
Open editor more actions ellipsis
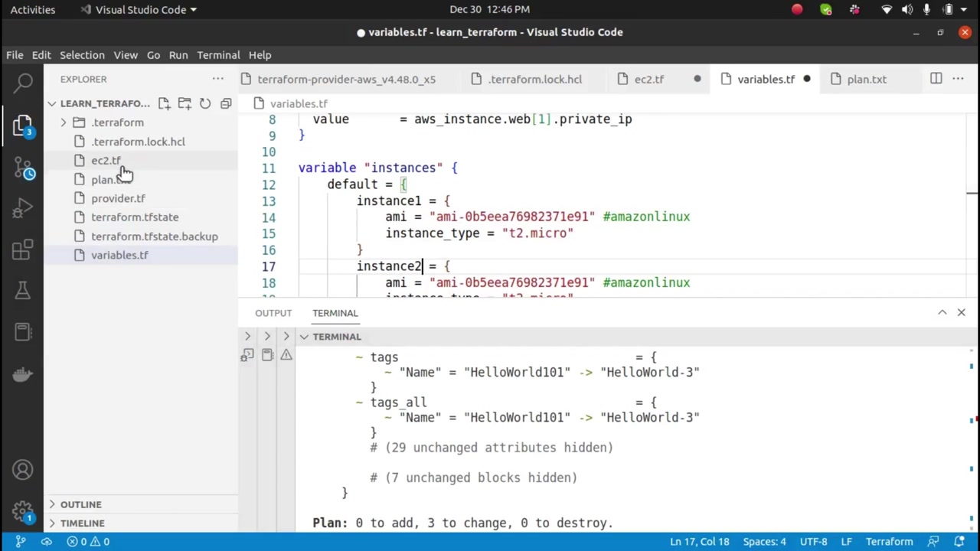(x=958, y=79)
